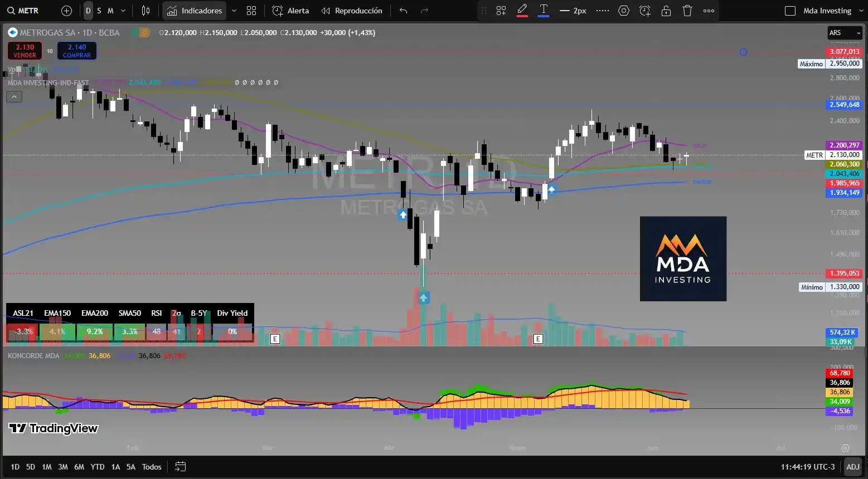Set range to 5D
The width and height of the screenshot is (868, 479).
coord(31,467)
